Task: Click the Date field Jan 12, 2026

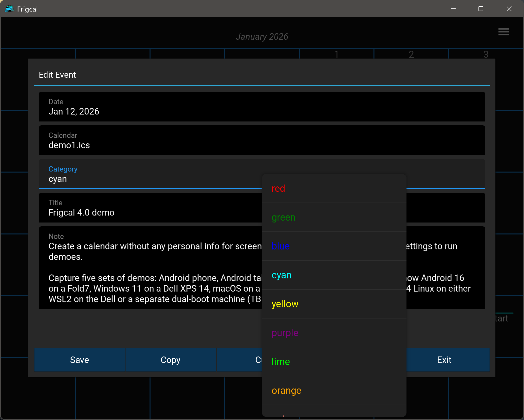Action: pyautogui.click(x=262, y=107)
